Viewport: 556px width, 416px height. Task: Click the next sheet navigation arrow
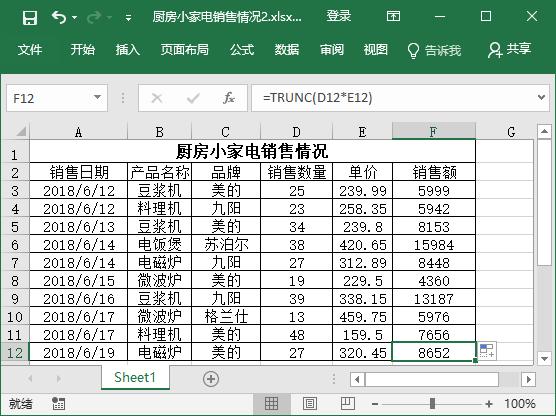click(x=59, y=379)
